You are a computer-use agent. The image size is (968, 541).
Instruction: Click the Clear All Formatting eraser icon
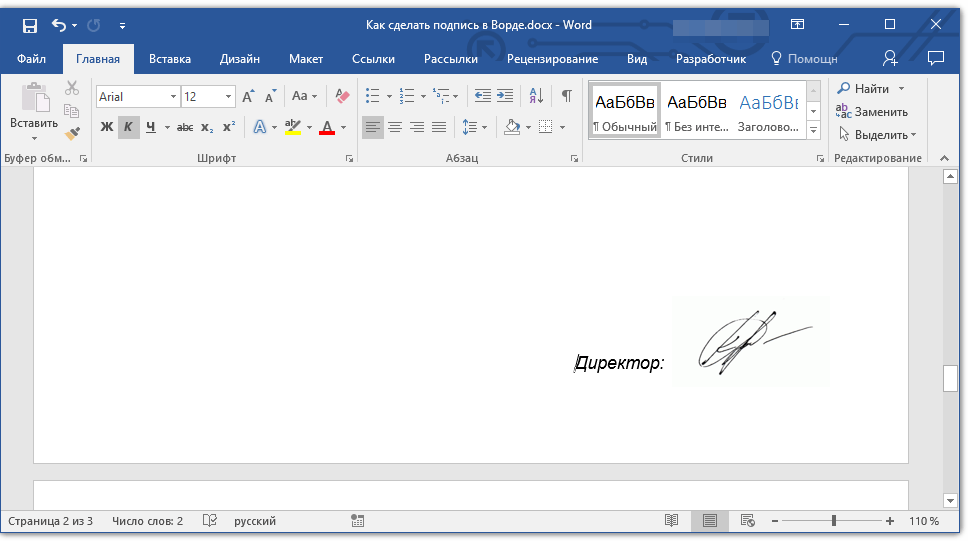click(343, 96)
